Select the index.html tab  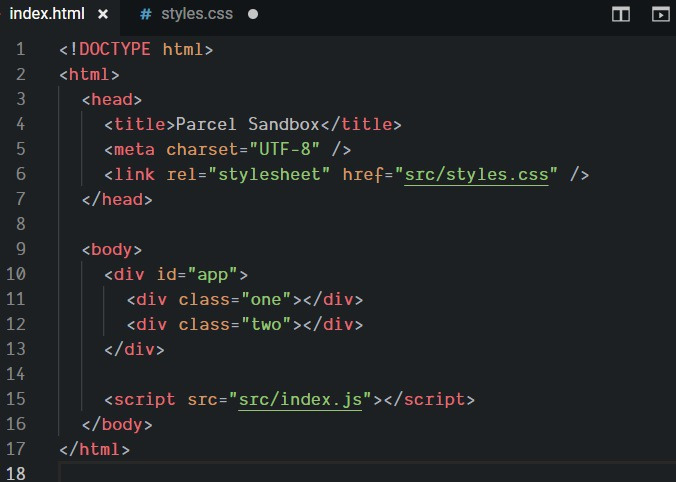click(x=47, y=14)
